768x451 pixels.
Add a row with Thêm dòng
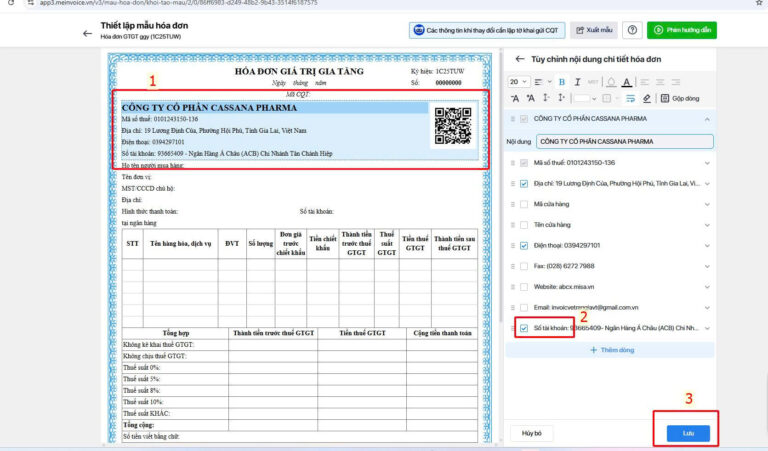pos(610,350)
